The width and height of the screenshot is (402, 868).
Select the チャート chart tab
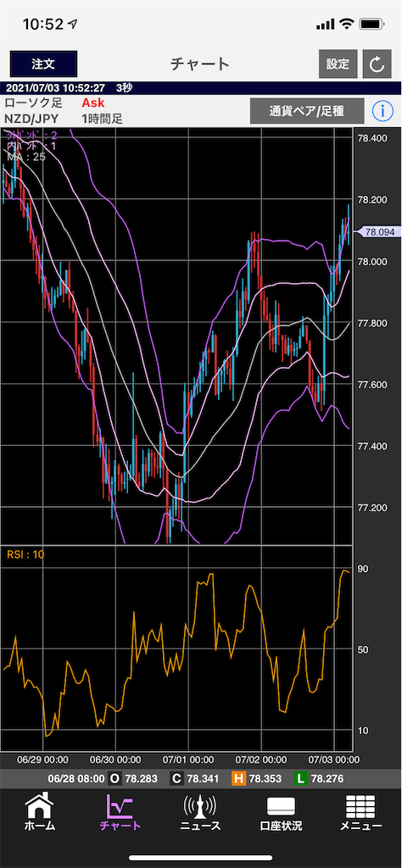pos(120,812)
